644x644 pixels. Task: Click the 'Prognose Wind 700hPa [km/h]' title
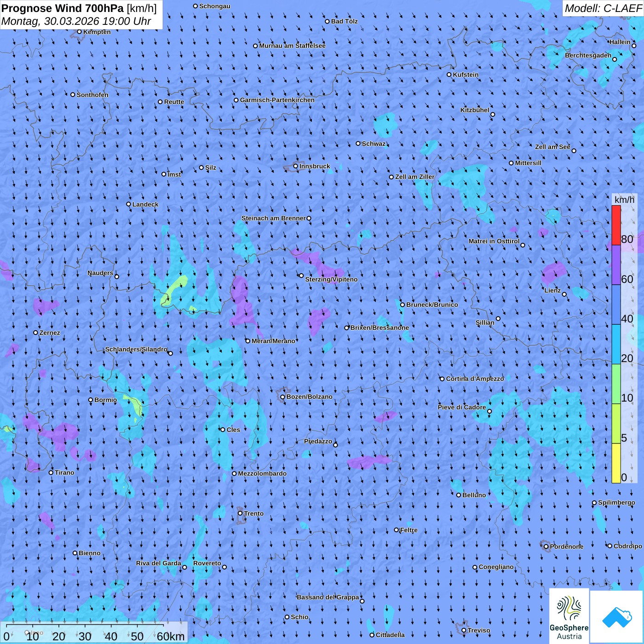79,8
